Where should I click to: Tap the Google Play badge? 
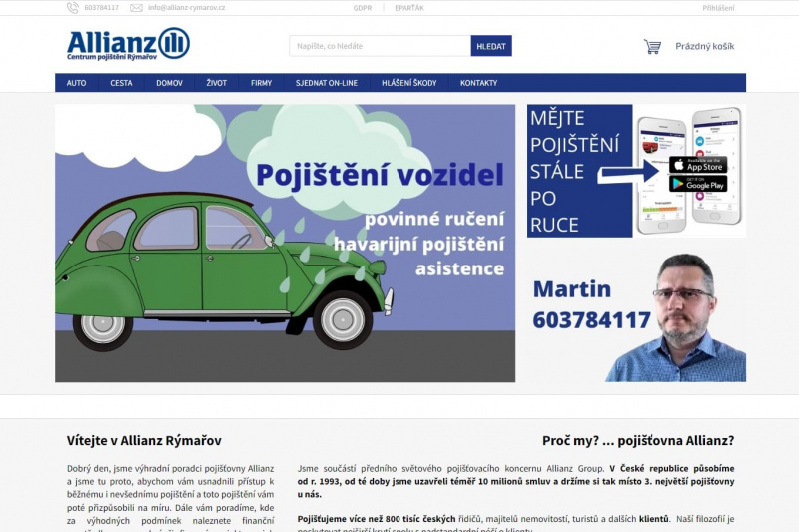pyautogui.click(x=698, y=184)
